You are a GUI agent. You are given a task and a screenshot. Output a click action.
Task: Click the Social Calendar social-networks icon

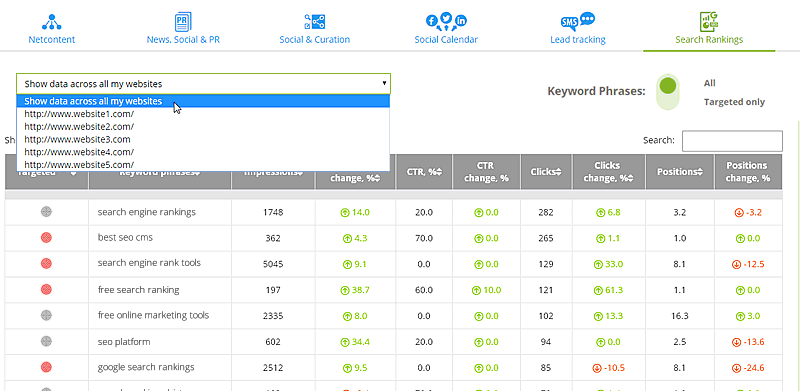click(x=446, y=21)
